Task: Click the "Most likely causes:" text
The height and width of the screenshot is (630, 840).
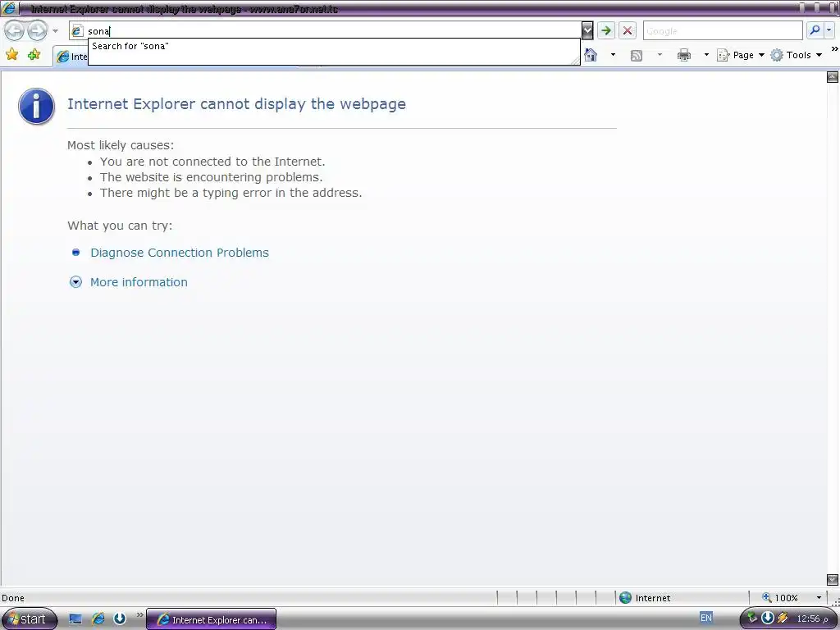Action: (x=121, y=145)
